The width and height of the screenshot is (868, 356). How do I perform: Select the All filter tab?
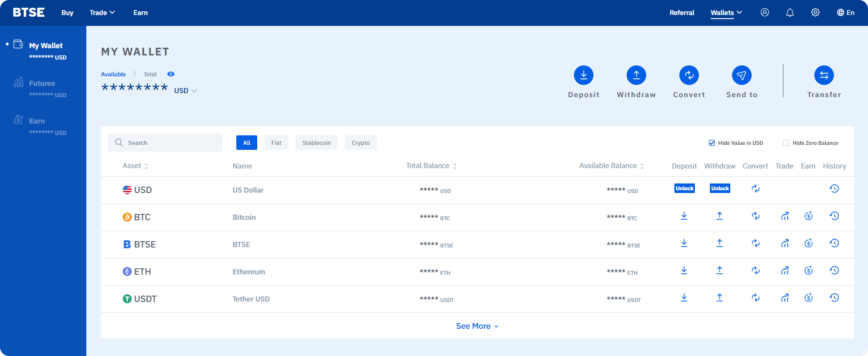click(x=247, y=143)
